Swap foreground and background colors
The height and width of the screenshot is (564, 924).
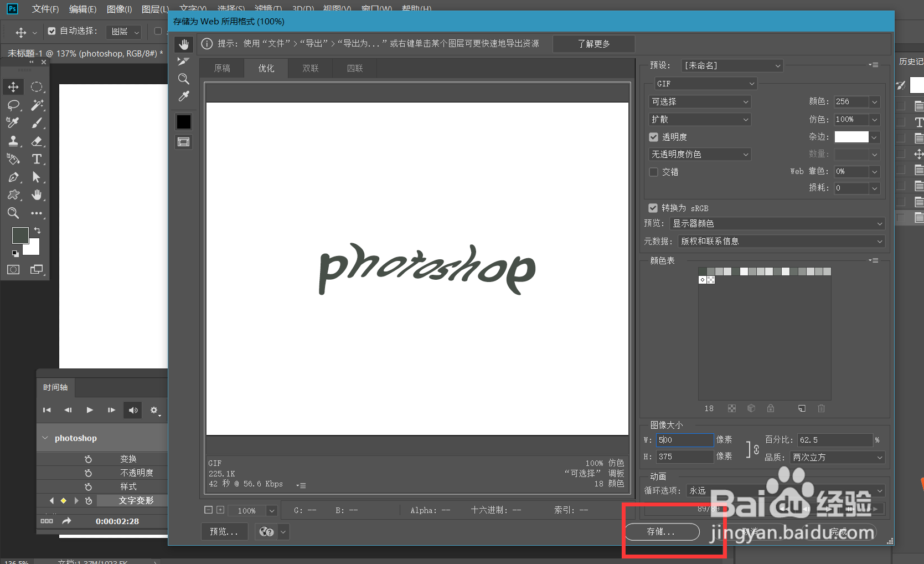coord(37,230)
